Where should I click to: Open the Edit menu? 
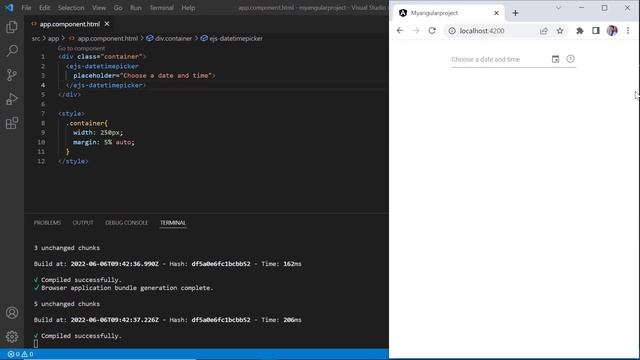point(44,8)
